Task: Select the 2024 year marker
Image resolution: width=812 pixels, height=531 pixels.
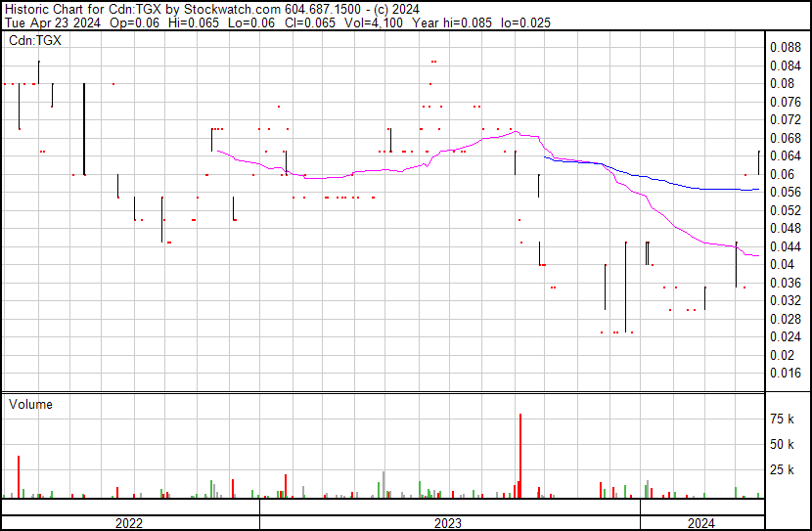Action: (x=700, y=523)
